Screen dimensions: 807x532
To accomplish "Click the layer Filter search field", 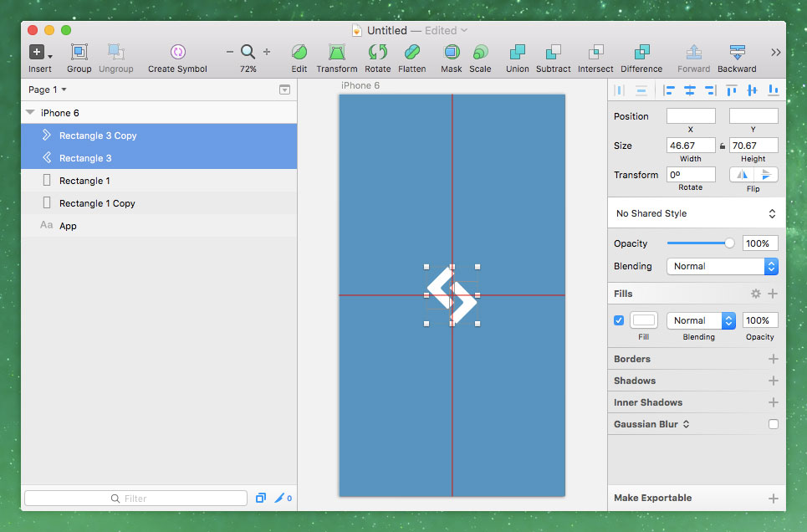I will [x=135, y=498].
